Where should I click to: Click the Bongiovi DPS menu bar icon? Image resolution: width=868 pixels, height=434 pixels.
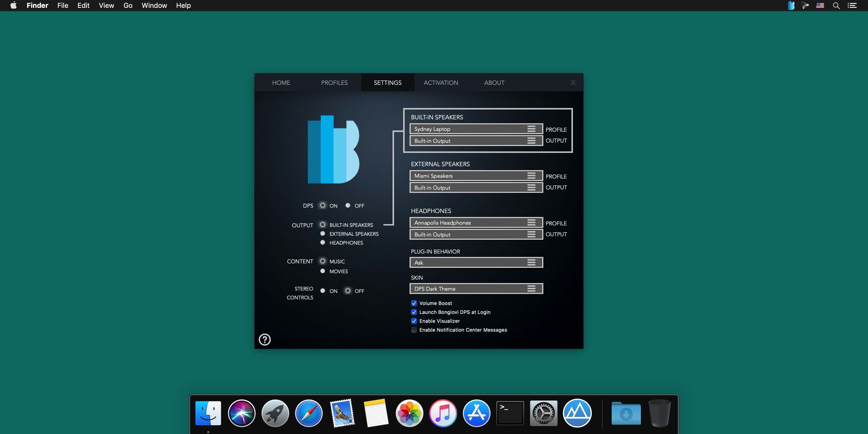(x=791, y=5)
